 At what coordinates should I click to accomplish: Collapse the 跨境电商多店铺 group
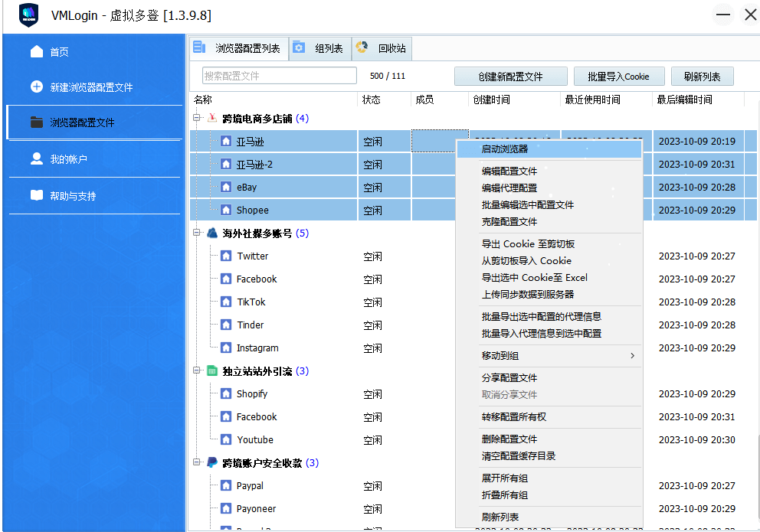(x=197, y=118)
